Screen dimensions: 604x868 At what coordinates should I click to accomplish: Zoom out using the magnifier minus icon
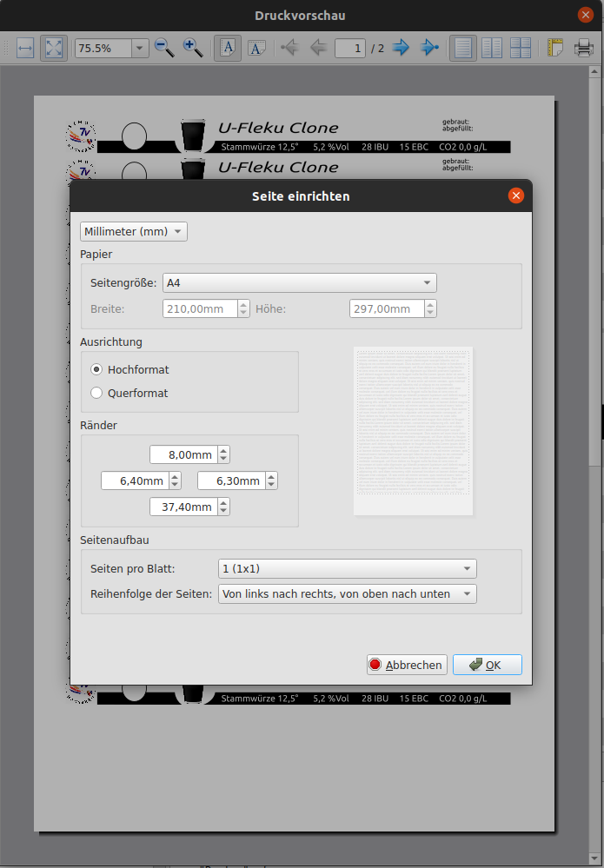tap(163, 48)
